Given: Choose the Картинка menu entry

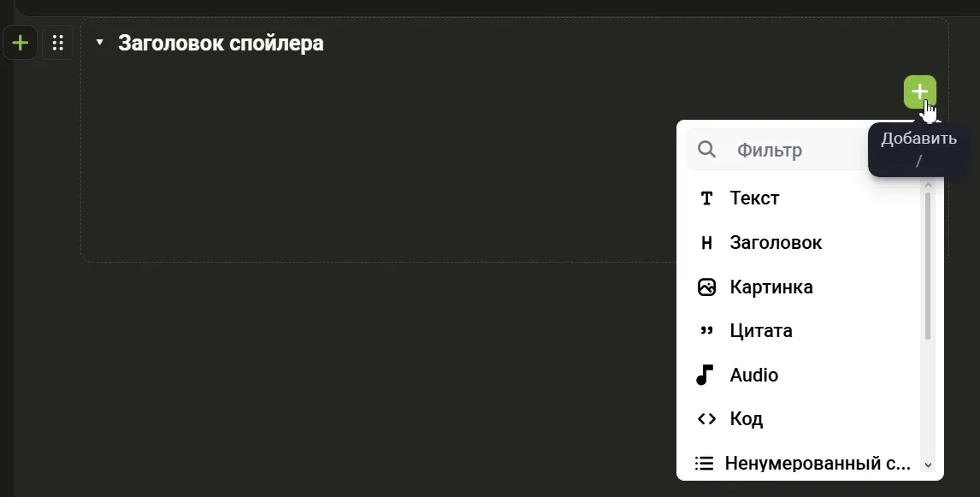Looking at the screenshot, I should coord(770,287).
